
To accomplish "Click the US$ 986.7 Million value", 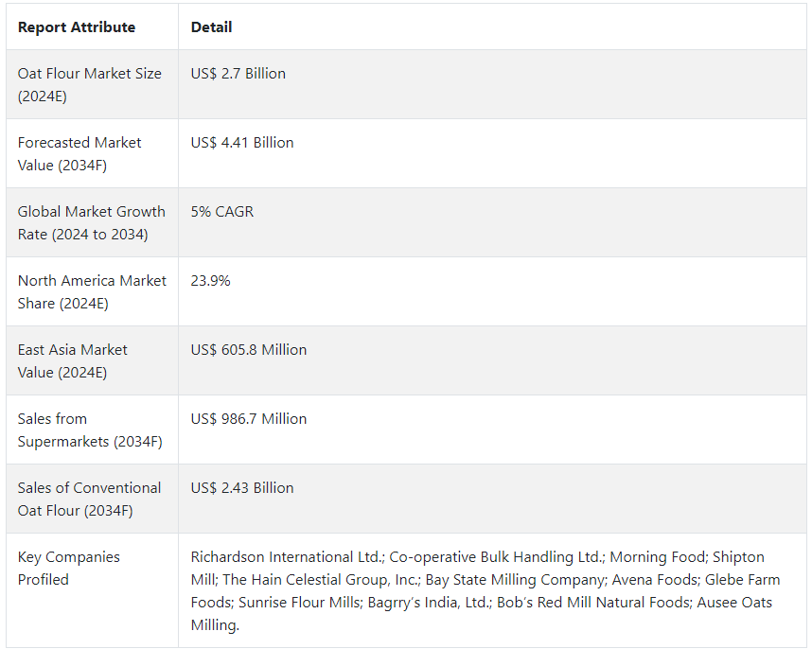I will 249,419.
